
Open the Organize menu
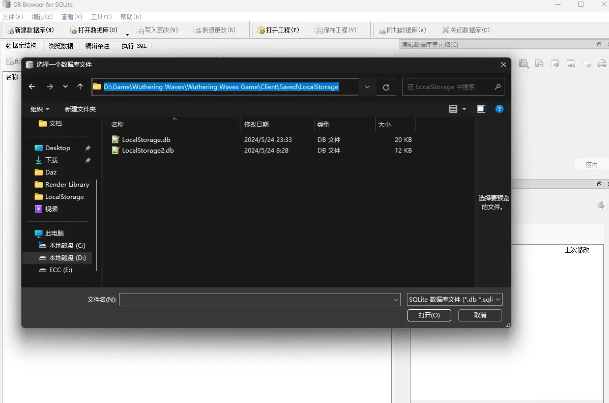pos(39,108)
